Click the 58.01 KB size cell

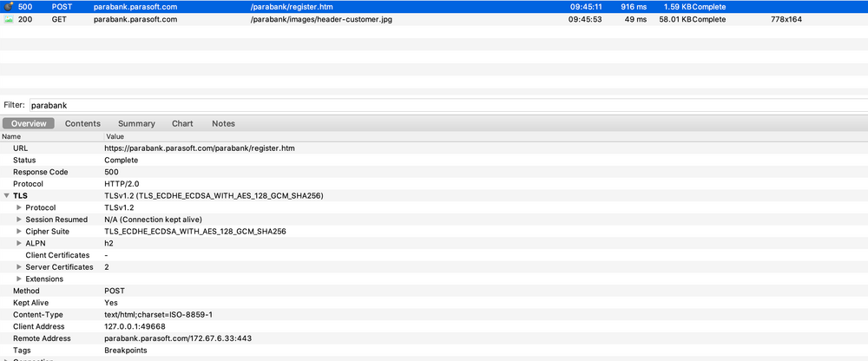[675, 19]
